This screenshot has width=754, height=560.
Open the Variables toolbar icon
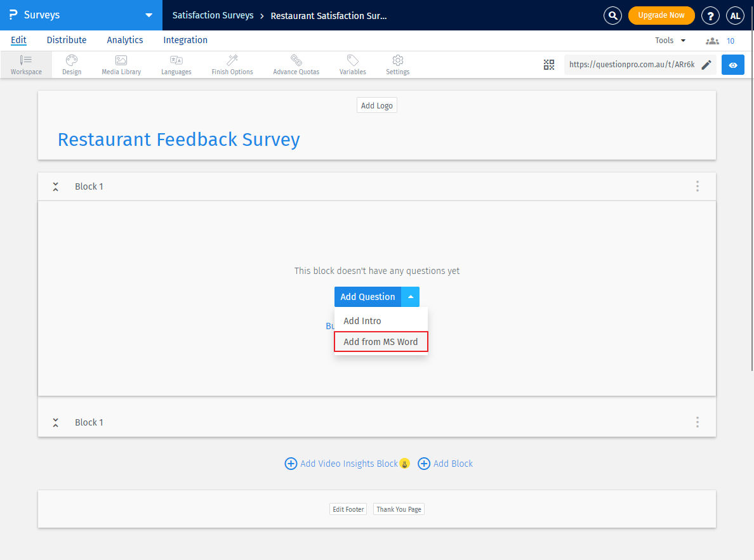(352, 63)
